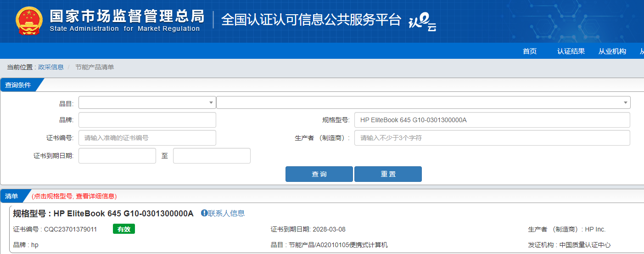644x254 pixels.
Task: Click the green 有效 status badge
Action: (x=123, y=229)
